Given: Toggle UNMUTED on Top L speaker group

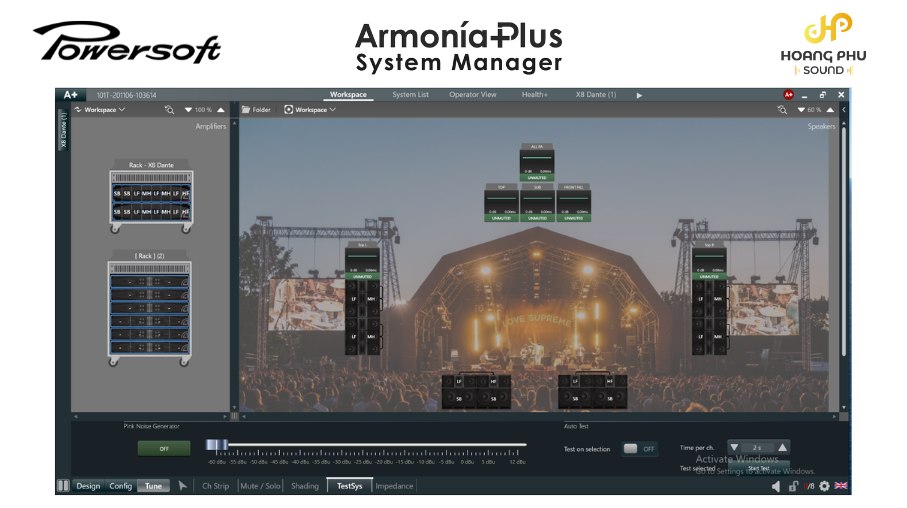Looking at the screenshot, I should 362,277.
